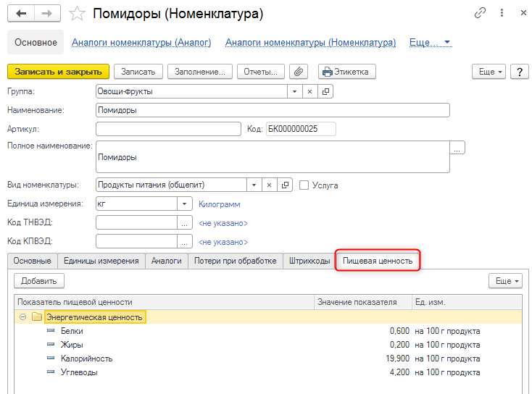Open the help question mark button

pyautogui.click(x=519, y=72)
